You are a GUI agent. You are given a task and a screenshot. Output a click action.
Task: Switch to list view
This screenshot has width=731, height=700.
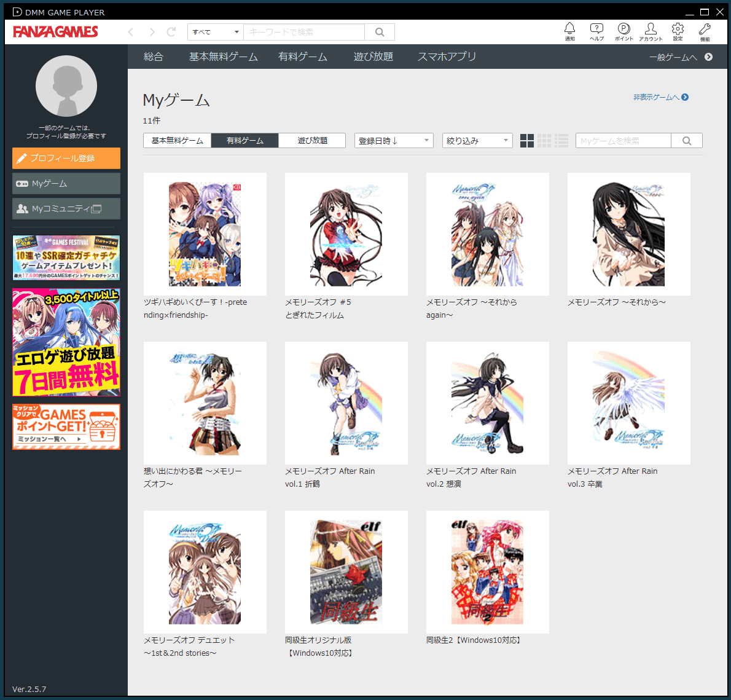coord(561,140)
